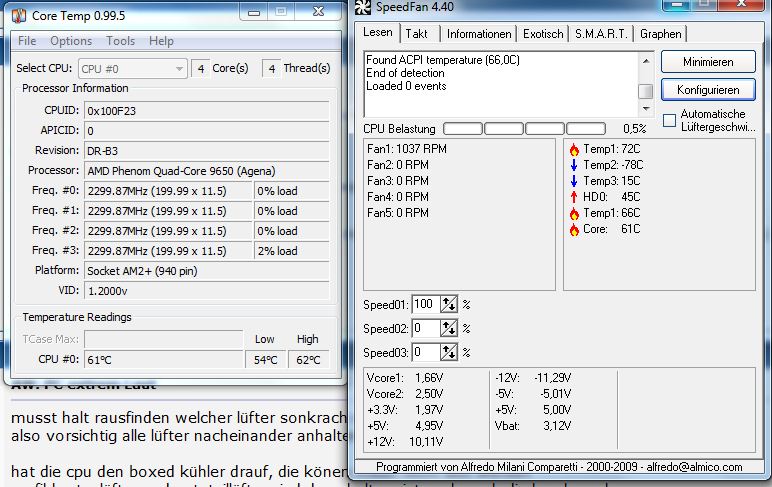Click the Freq. #0 frequency value
This screenshot has height=487, width=772.
(x=168, y=191)
